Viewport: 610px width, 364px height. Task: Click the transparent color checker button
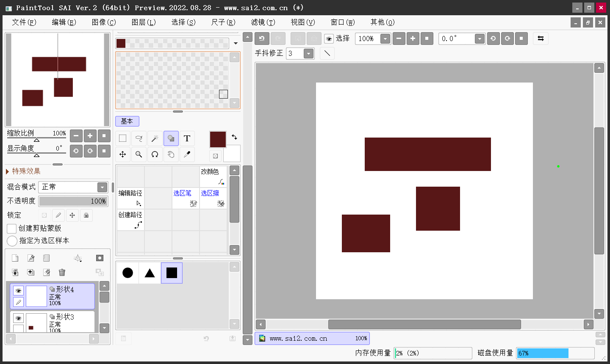pyautogui.click(x=215, y=156)
